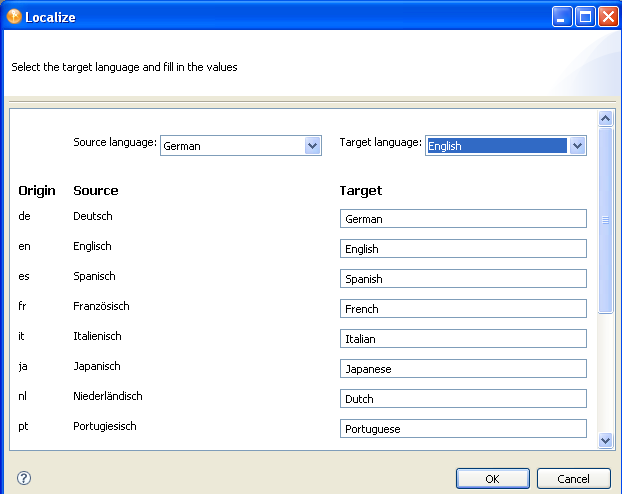
Task: Click the scrollbar down arrow
Action: (x=605, y=439)
